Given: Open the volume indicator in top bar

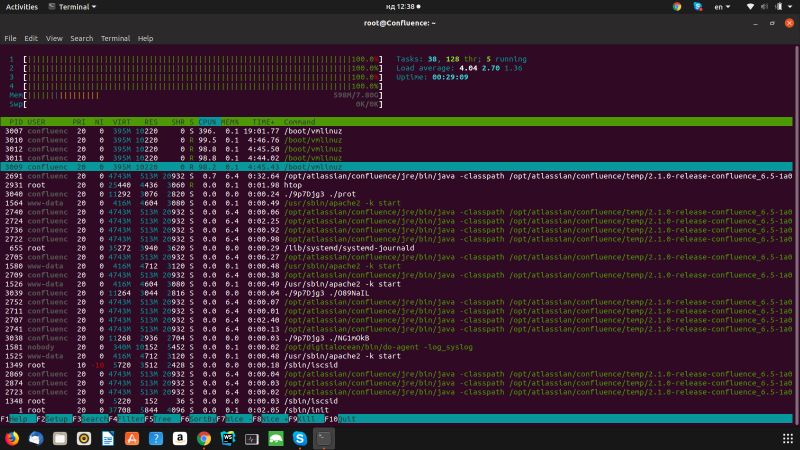Looking at the screenshot, I should pyautogui.click(x=764, y=7).
